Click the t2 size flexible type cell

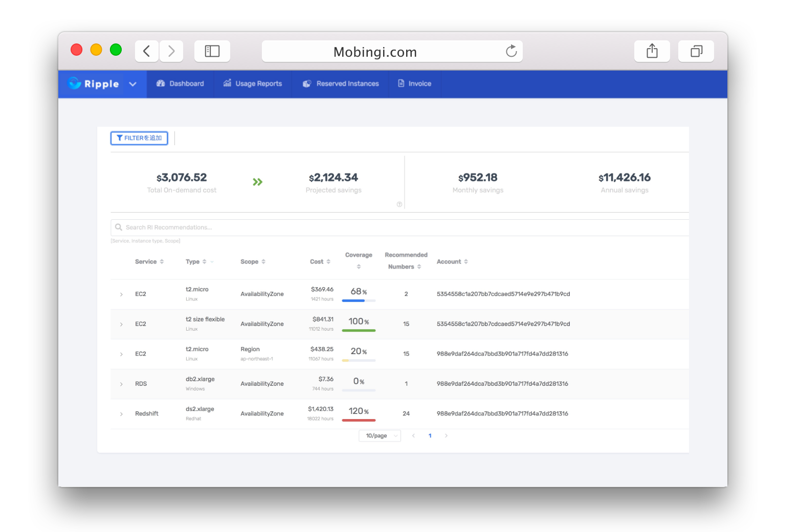[205, 319]
